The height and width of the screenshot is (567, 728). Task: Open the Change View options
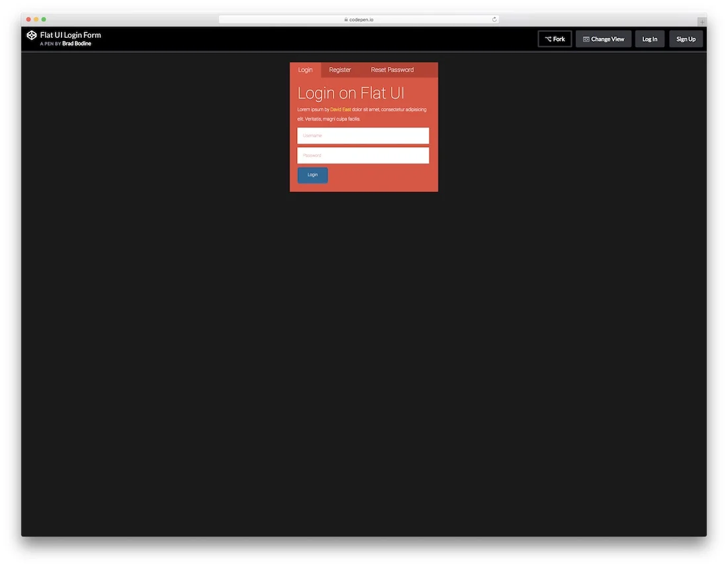click(603, 38)
